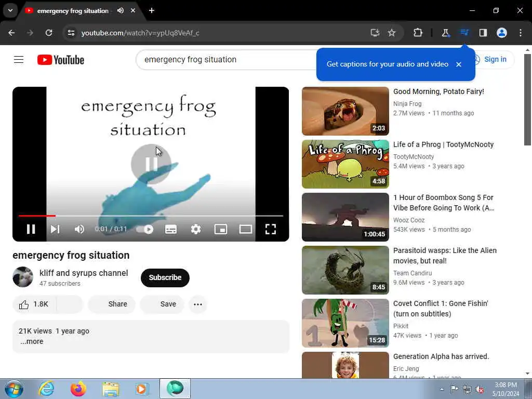Open a new browser tab
Image resolution: width=532 pixels, height=399 pixels.
coord(152,10)
